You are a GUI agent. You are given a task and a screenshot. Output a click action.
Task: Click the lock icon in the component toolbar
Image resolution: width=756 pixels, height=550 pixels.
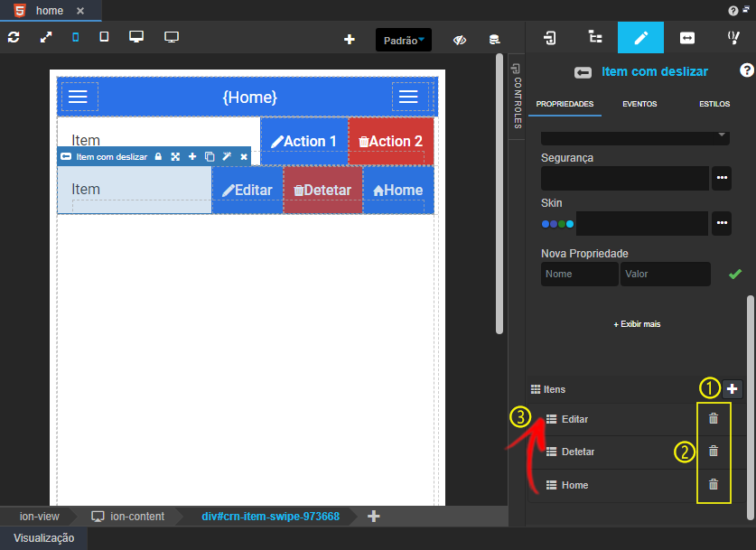(x=158, y=156)
